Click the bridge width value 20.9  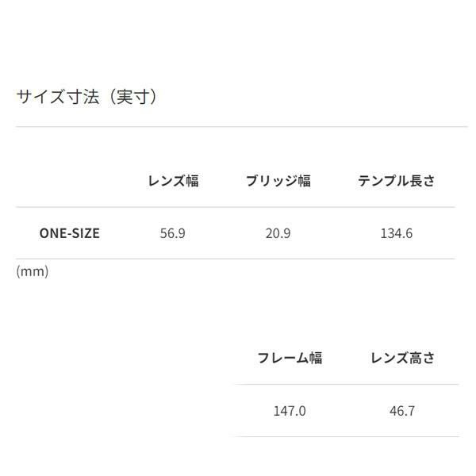[x=278, y=233]
